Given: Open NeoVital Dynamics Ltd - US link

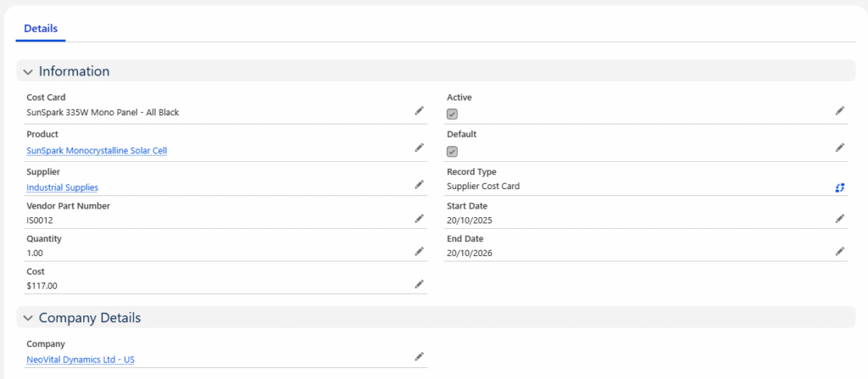Looking at the screenshot, I should click(x=81, y=359).
